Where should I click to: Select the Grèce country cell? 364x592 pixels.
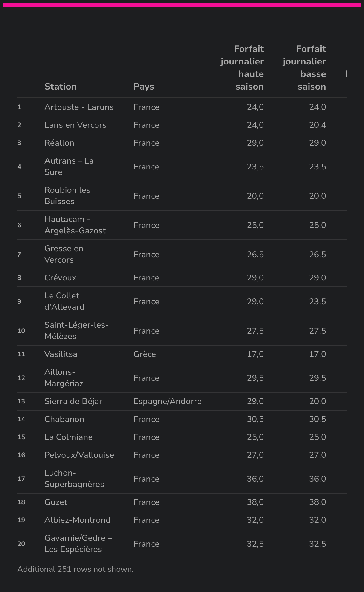coord(145,354)
